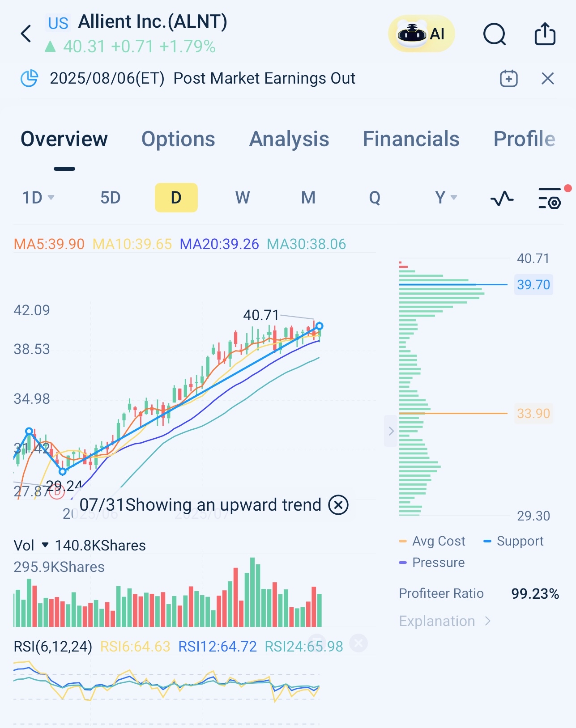Dismiss the earnings notification banner
This screenshot has height=728, width=576.
[547, 79]
